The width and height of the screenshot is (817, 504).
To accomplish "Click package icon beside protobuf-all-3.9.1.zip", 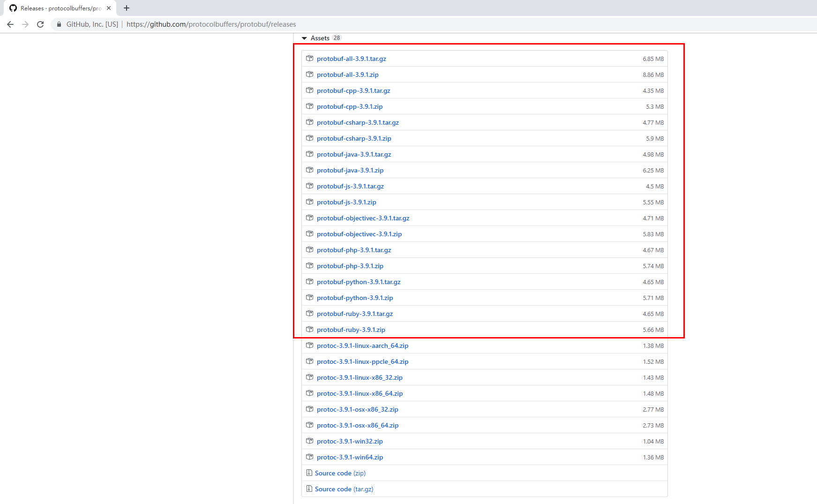I will [x=309, y=74].
